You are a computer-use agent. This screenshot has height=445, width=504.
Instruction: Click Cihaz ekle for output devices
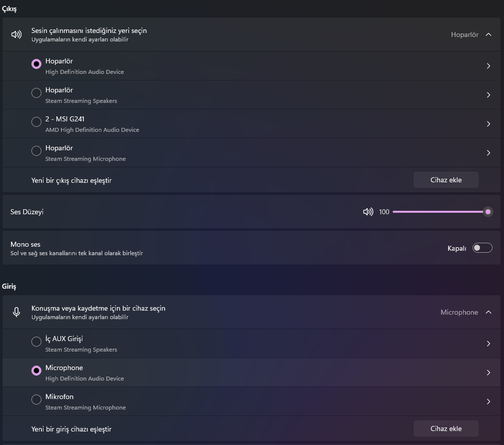(446, 180)
